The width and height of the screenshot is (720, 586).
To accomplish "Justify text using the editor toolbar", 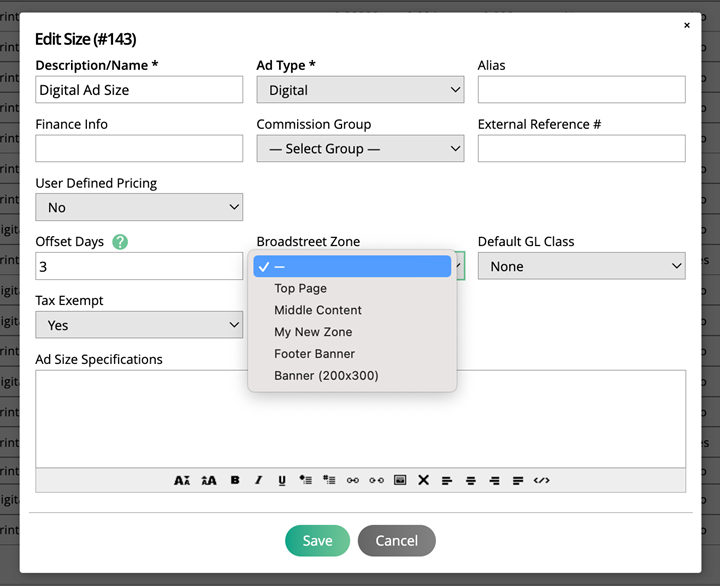I will pyautogui.click(x=517, y=480).
